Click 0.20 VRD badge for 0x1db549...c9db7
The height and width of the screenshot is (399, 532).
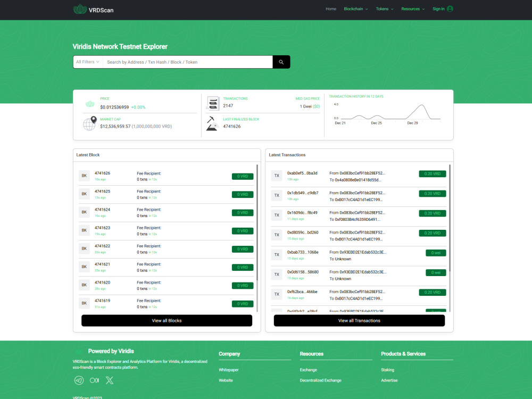coord(432,194)
